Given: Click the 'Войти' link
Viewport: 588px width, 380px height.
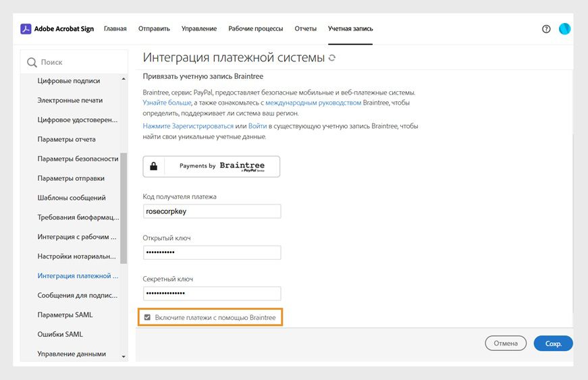Looking at the screenshot, I should tap(258, 126).
